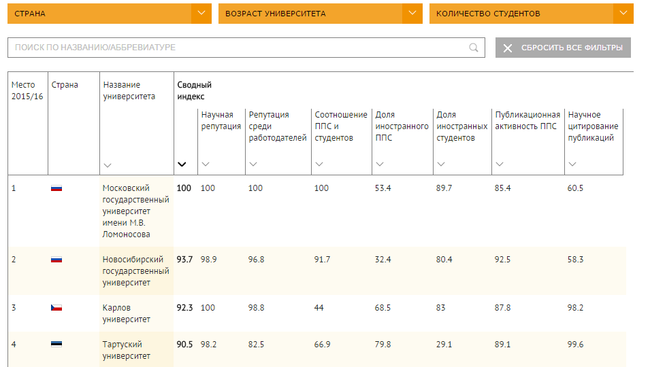
Task: Click Доля иностранных студентов header text
Action: [x=462, y=126]
